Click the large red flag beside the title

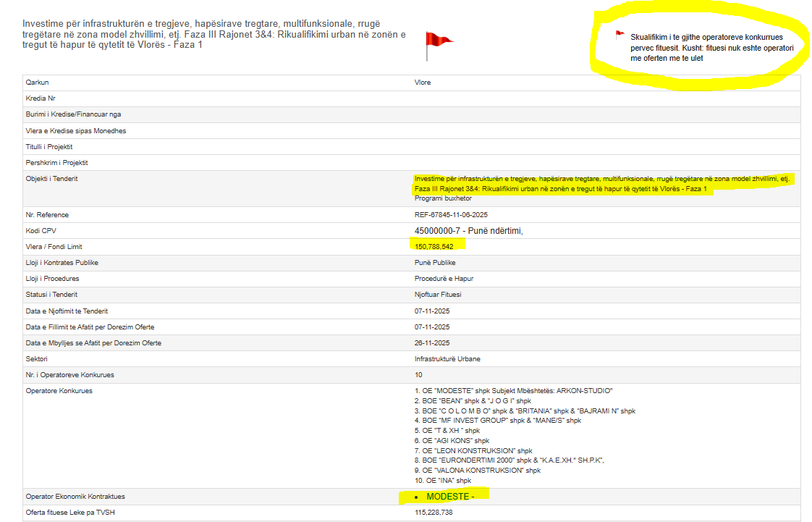(436, 43)
